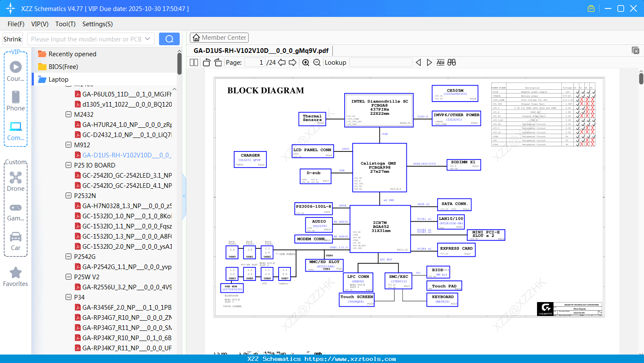Open GA-P2542G_1.1_NP schematic file
Image resolution: width=644 pixels, height=363 pixels.
123,267
